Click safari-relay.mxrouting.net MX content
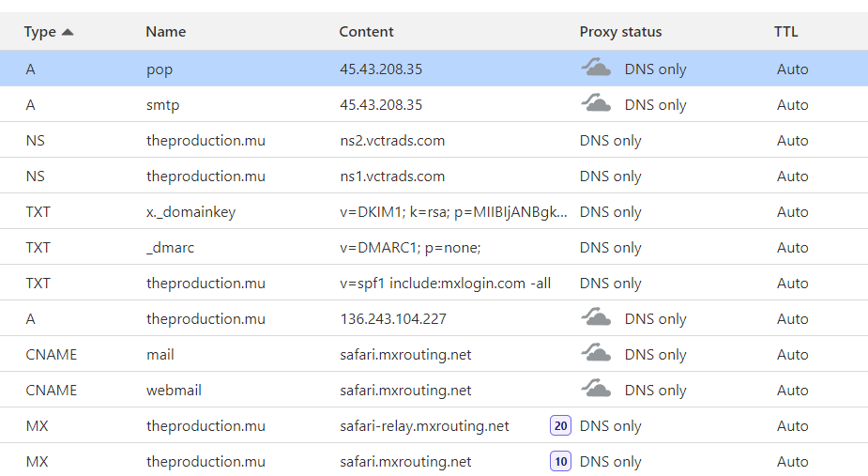Screen dimensions: 868x476 [x=424, y=426]
